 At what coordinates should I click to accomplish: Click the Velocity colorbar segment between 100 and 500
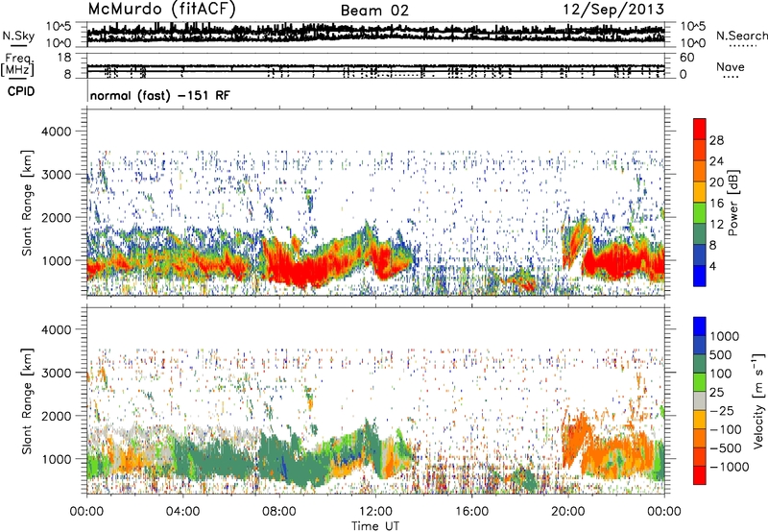tap(700, 364)
